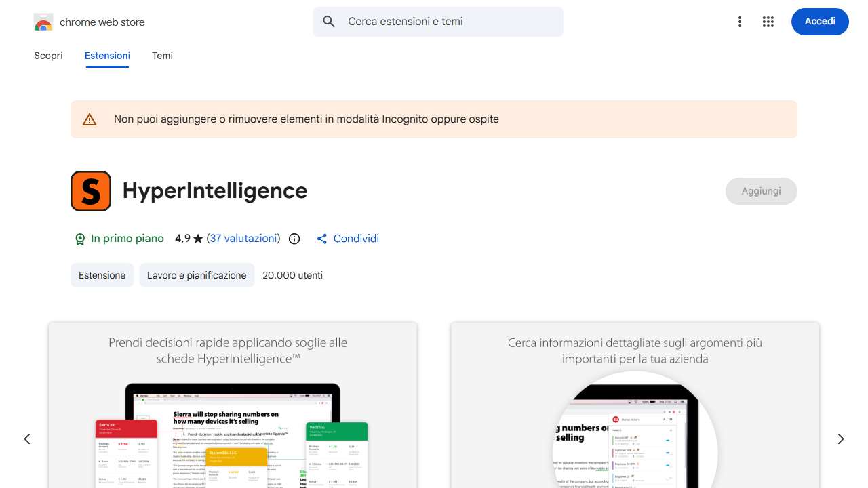
Task: Click the Chrome Web Store logo
Action: tap(43, 22)
